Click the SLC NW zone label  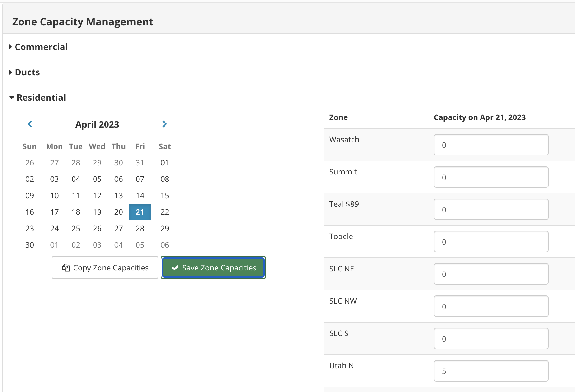343,301
